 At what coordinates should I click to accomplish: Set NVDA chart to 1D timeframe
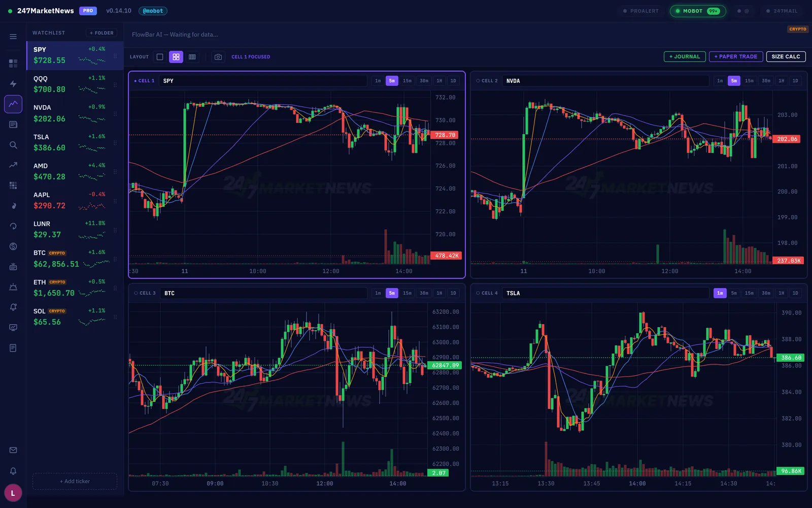click(x=795, y=81)
